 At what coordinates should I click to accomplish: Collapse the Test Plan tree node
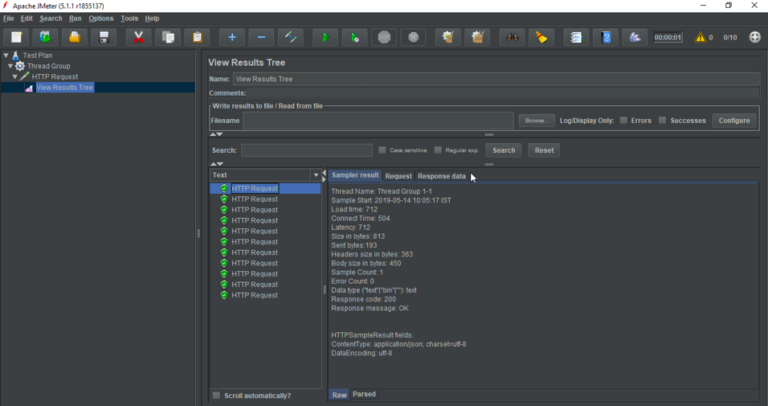pyautogui.click(x=6, y=55)
